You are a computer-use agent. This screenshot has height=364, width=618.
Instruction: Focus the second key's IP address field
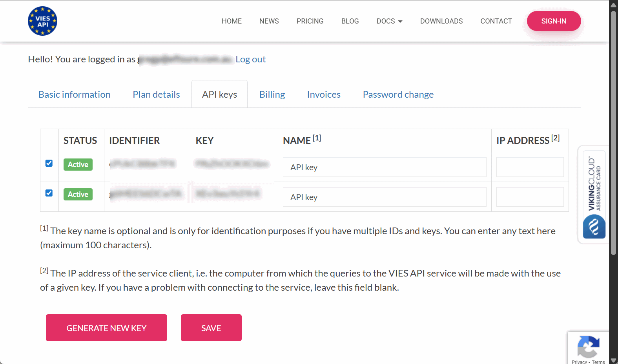530,197
